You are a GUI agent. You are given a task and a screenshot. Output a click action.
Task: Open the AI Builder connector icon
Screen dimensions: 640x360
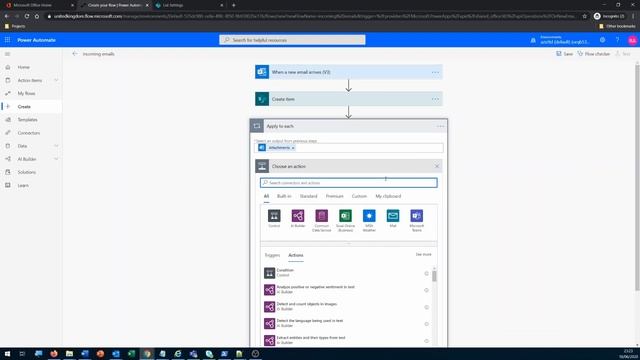298,216
